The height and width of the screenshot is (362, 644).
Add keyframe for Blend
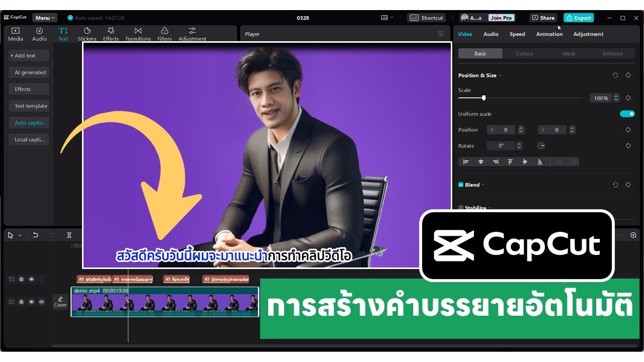tap(628, 185)
